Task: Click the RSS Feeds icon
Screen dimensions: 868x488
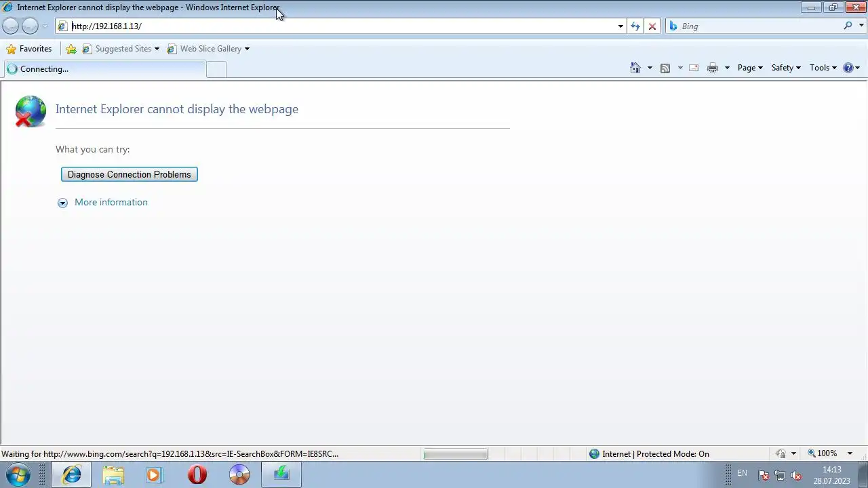Action: click(x=665, y=68)
